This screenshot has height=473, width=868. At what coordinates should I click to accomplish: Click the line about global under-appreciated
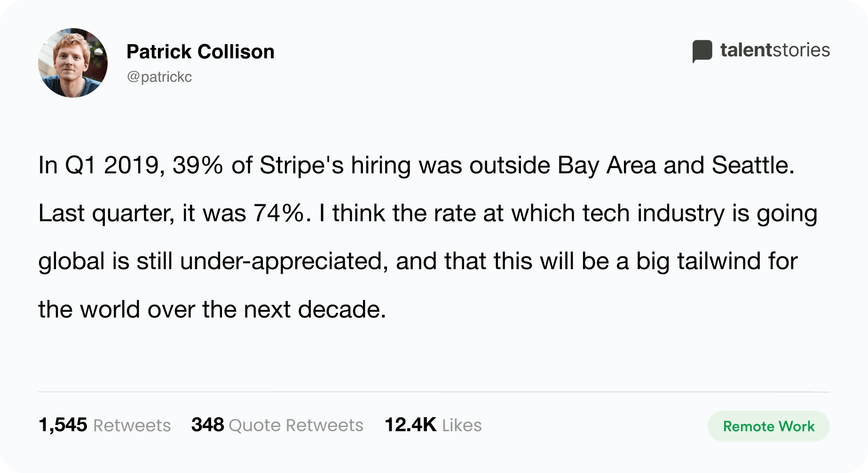pyautogui.click(x=418, y=262)
